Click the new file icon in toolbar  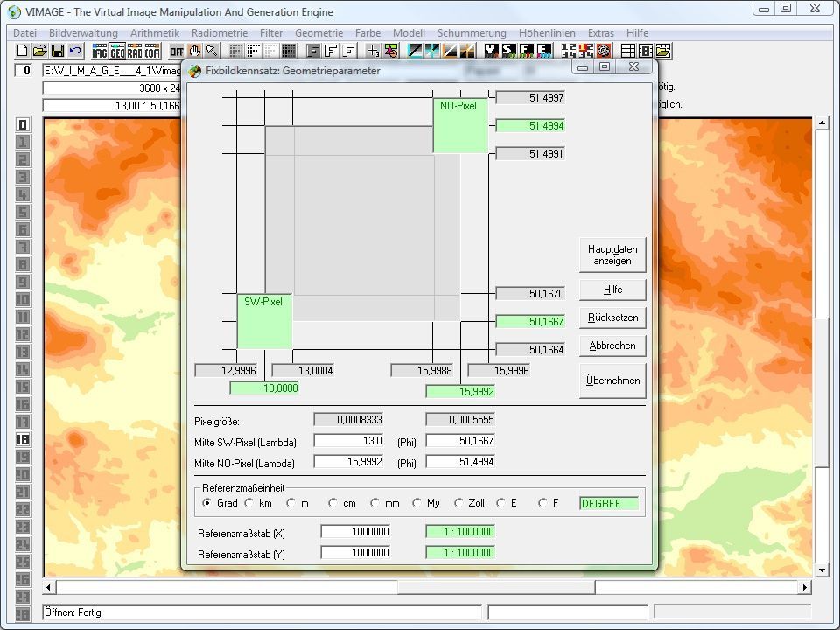point(23,51)
